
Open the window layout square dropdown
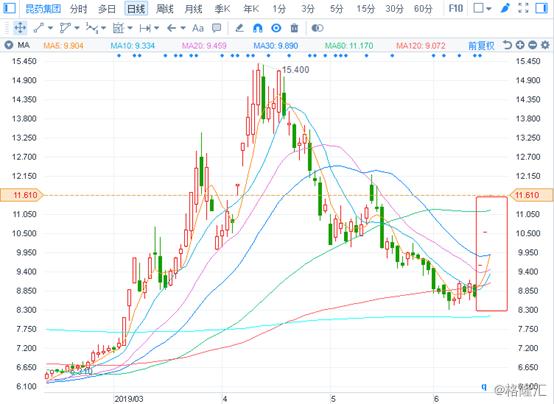click(x=482, y=8)
